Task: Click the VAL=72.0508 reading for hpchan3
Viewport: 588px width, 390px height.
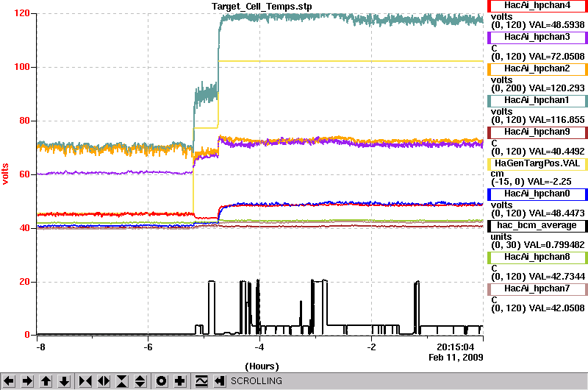Action: (x=556, y=57)
